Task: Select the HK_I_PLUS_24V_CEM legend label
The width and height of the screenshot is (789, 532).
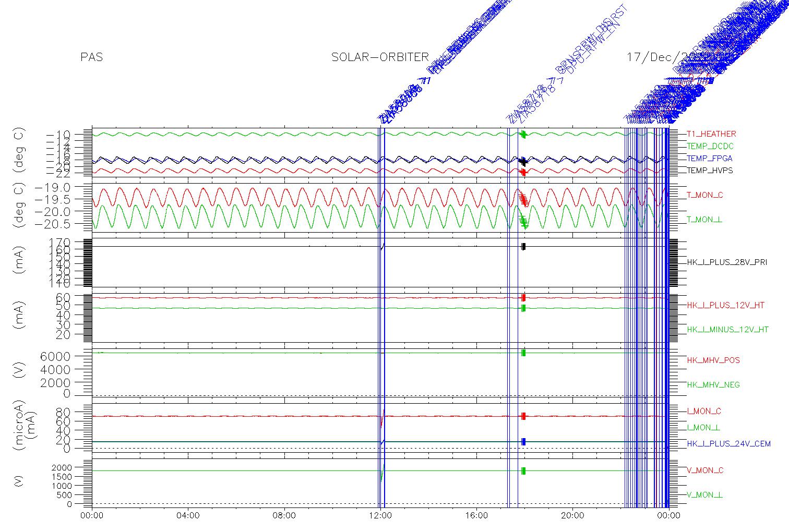Action: (728, 444)
